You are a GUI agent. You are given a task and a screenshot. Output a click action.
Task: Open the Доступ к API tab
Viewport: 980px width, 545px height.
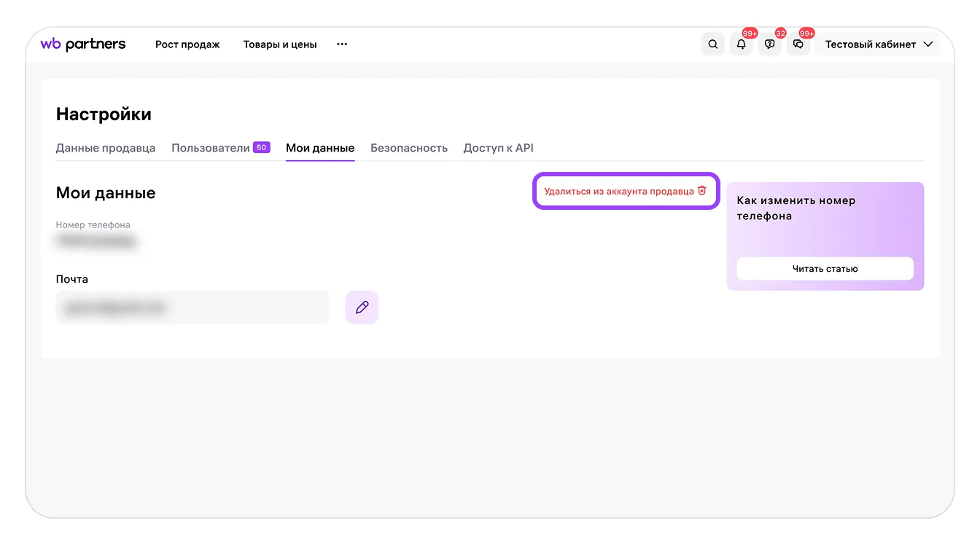coord(499,148)
